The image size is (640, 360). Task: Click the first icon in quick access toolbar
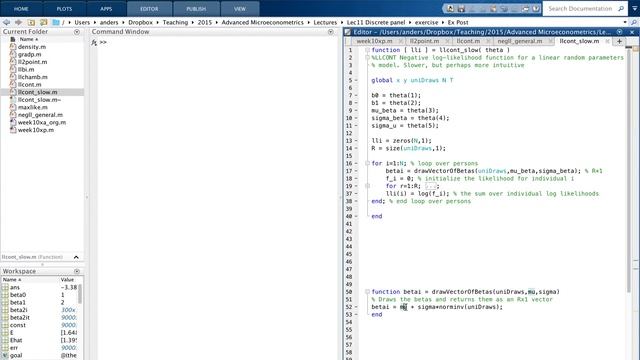pos(450,9)
